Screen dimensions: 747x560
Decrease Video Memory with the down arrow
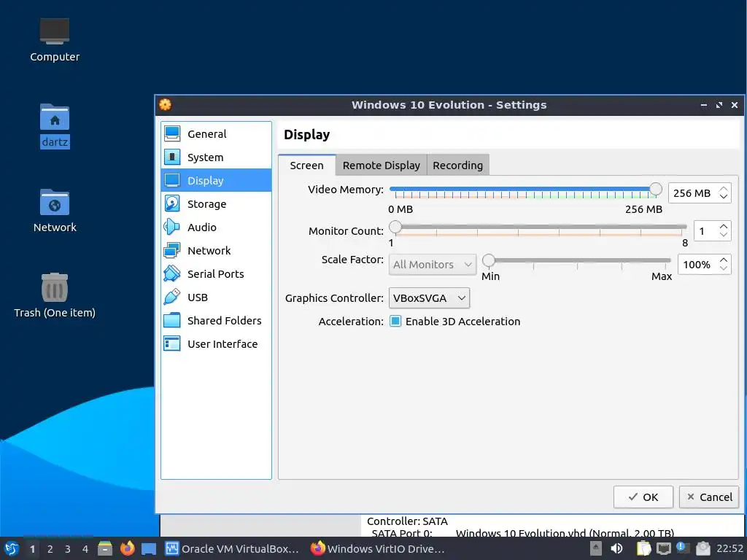724,197
